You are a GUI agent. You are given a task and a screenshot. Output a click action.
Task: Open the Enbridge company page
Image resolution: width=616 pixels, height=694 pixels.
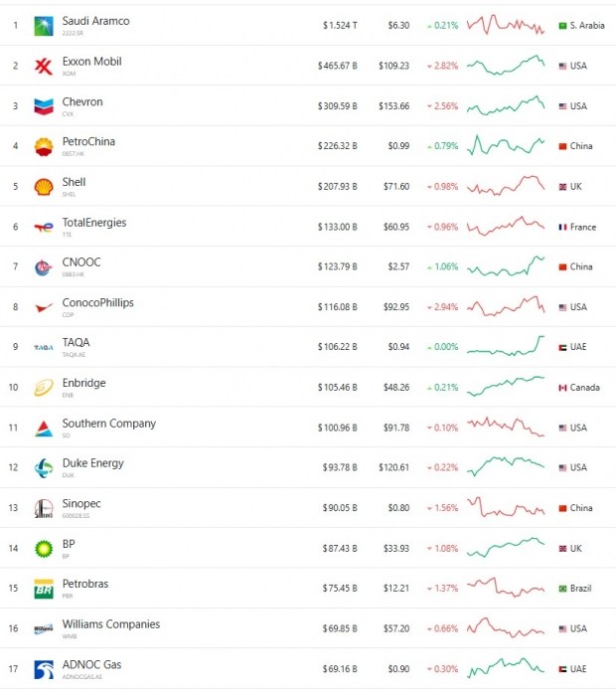[83, 384]
